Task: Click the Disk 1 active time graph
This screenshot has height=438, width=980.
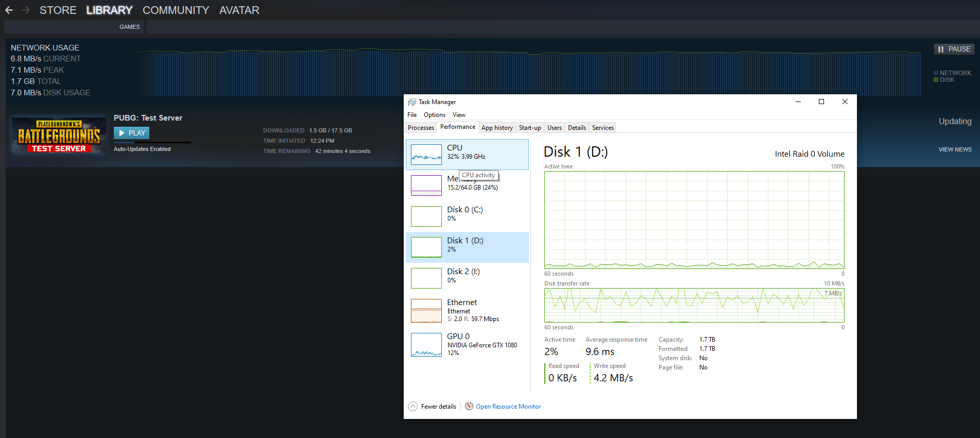Action: point(694,220)
